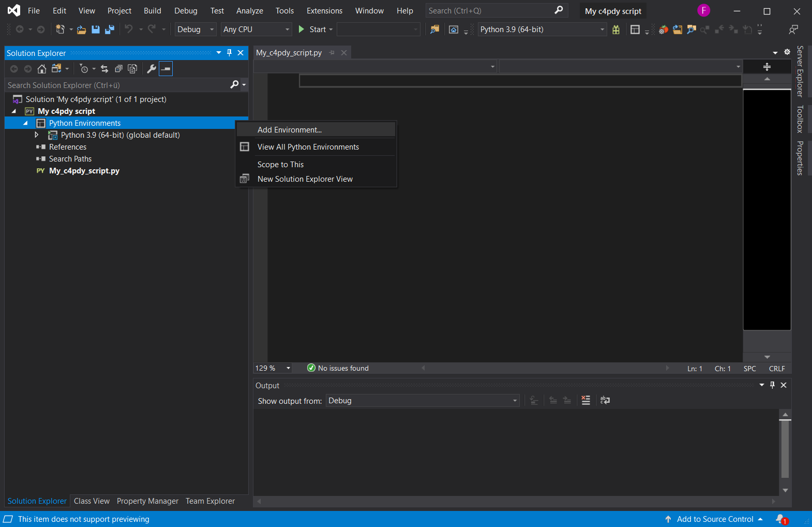Click the Start debugging button
The image size is (812, 527).
pos(312,30)
